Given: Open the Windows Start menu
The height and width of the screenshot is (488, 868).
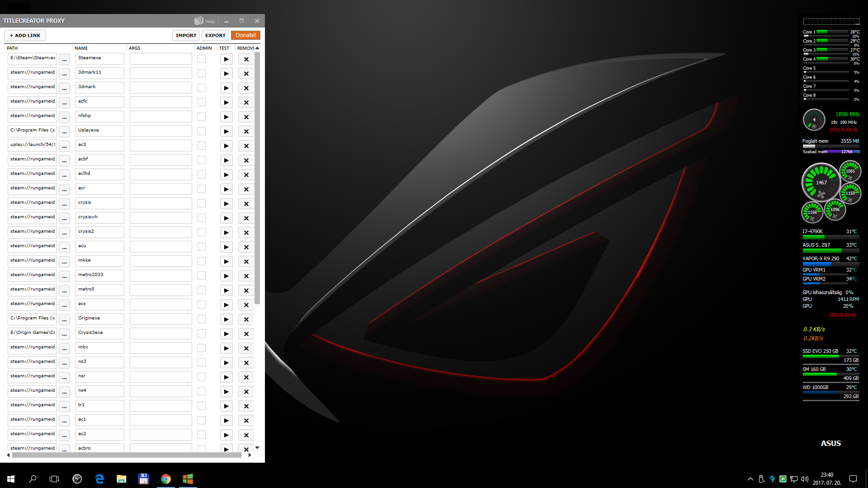Looking at the screenshot, I should coord(11,479).
